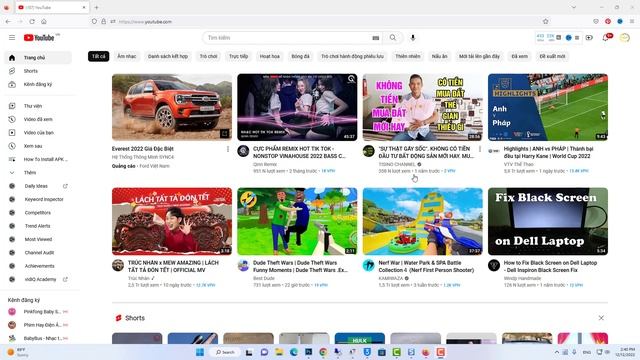Screen dimensions: 640x360
Task: Open KAMIWAZA channel link
Action: (391, 278)
